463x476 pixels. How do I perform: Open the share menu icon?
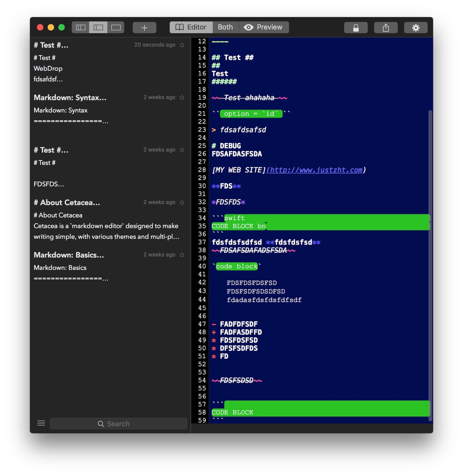tap(386, 28)
